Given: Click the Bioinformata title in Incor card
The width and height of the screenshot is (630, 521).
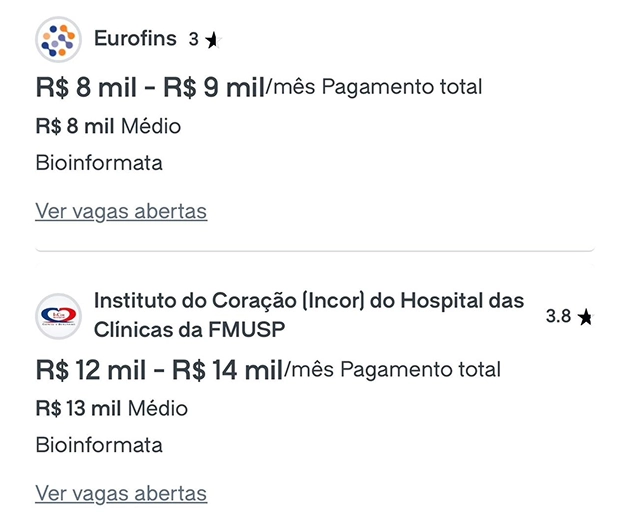Looking at the screenshot, I should [99, 445].
